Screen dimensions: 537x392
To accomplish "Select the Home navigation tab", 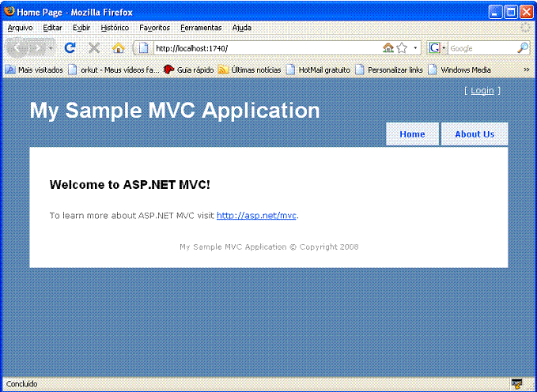I will pos(412,134).
